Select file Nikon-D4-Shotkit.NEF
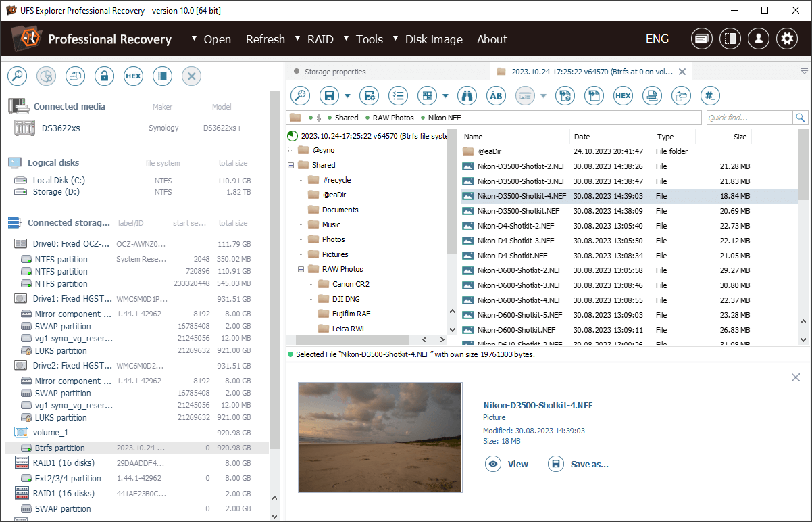Image resolution: width=812 pixels, height=522 pixels. [x=512, y=256]
